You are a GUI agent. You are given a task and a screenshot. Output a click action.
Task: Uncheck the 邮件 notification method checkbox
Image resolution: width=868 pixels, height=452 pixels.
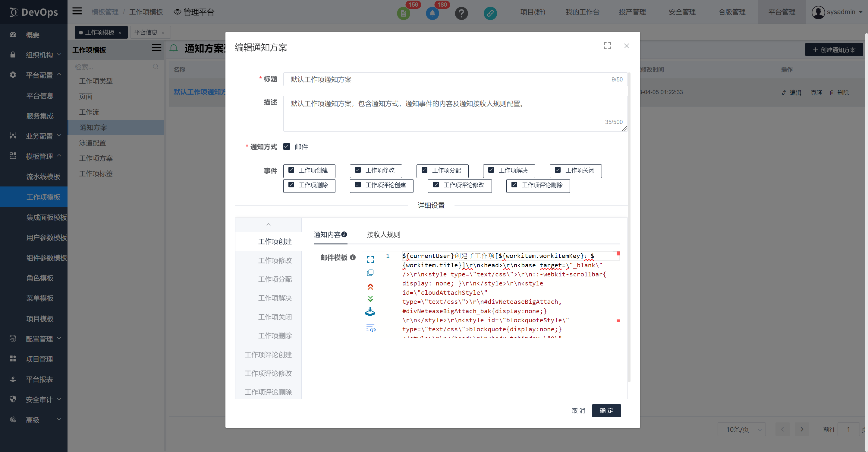pyautogui.click(x=287, y=147)
